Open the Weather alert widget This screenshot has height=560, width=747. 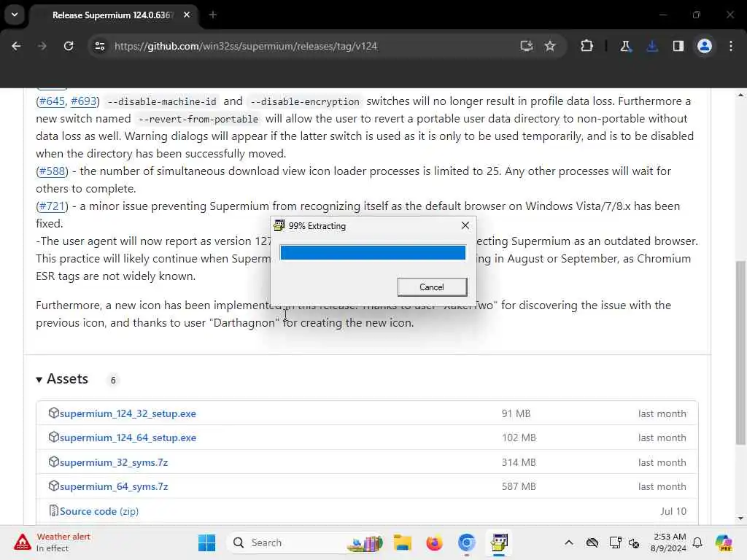(52, 542)
